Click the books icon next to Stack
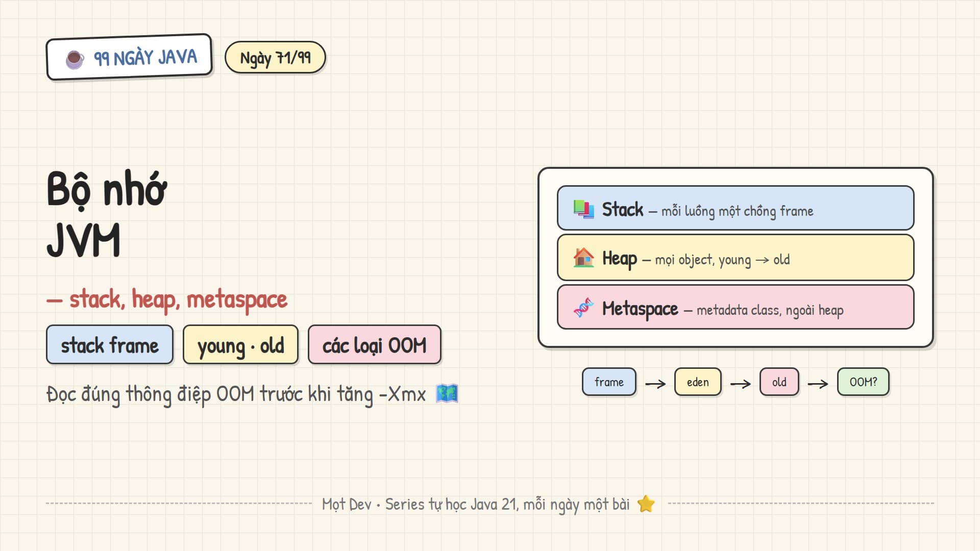 (583, 209)
